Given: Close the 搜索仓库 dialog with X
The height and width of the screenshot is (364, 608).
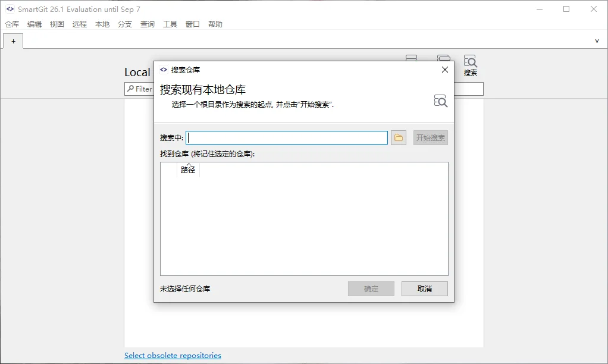Looking at the screenshot, I should [x=445, y=70].
